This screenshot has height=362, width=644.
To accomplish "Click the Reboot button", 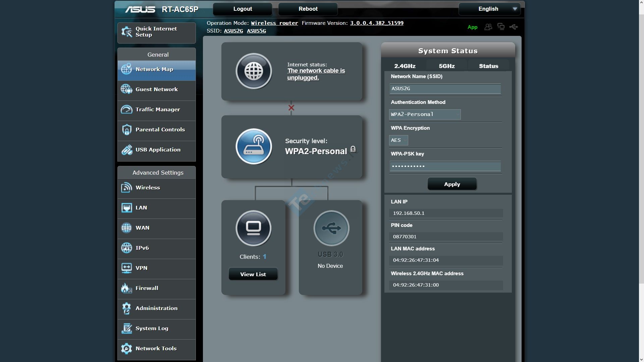I will tap(308, 9).
